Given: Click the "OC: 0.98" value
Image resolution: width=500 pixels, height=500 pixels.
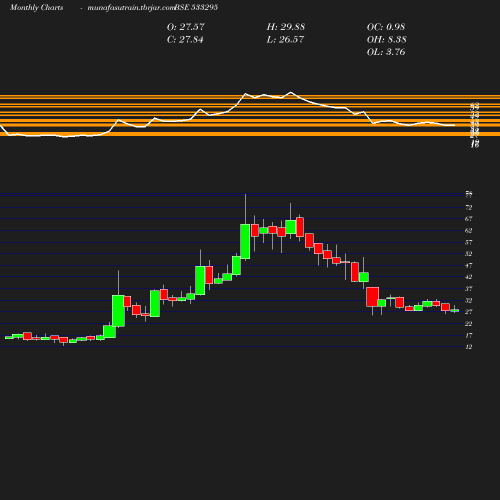Looking at the screenshot, I should tap(386, 27).
